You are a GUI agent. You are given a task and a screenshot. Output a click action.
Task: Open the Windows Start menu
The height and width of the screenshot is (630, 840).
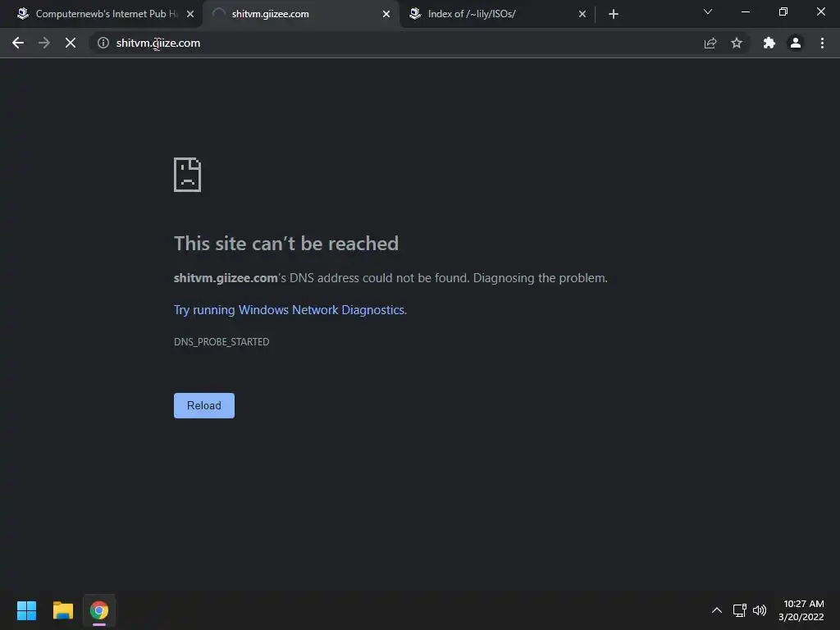click(x=26, y=610)
